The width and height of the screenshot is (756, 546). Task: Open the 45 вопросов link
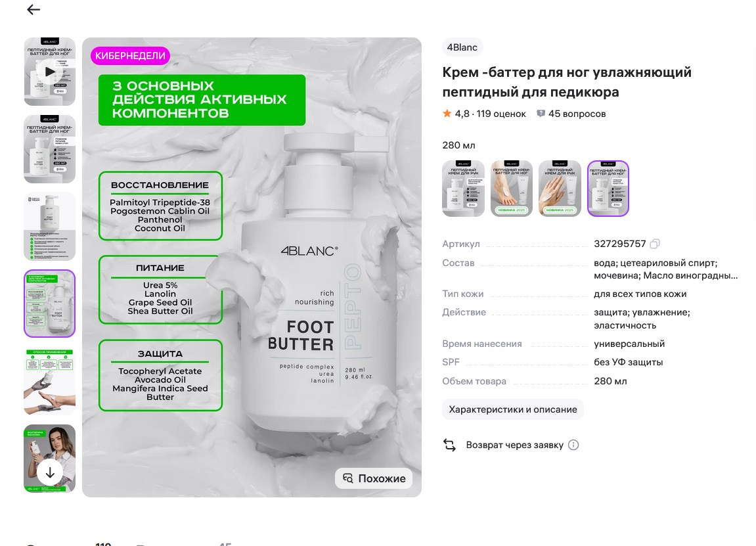pyautogui.click(x=577, y=114)
